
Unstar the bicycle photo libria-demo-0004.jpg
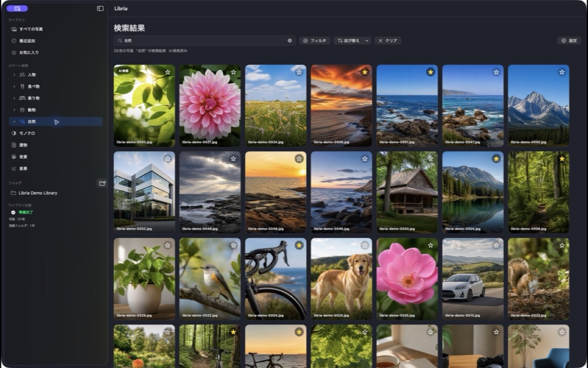(x=299, y=245)
